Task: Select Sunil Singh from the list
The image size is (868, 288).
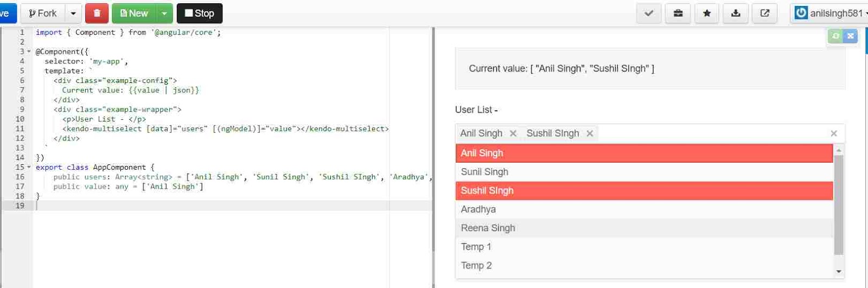Action: 644,172
